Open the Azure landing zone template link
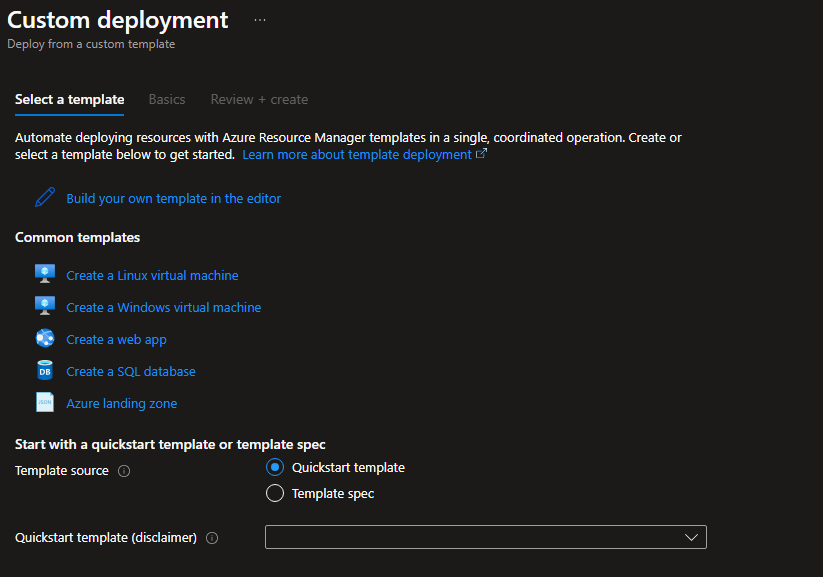The width and height of the screenshot is (823, 577). click(121, 403)
